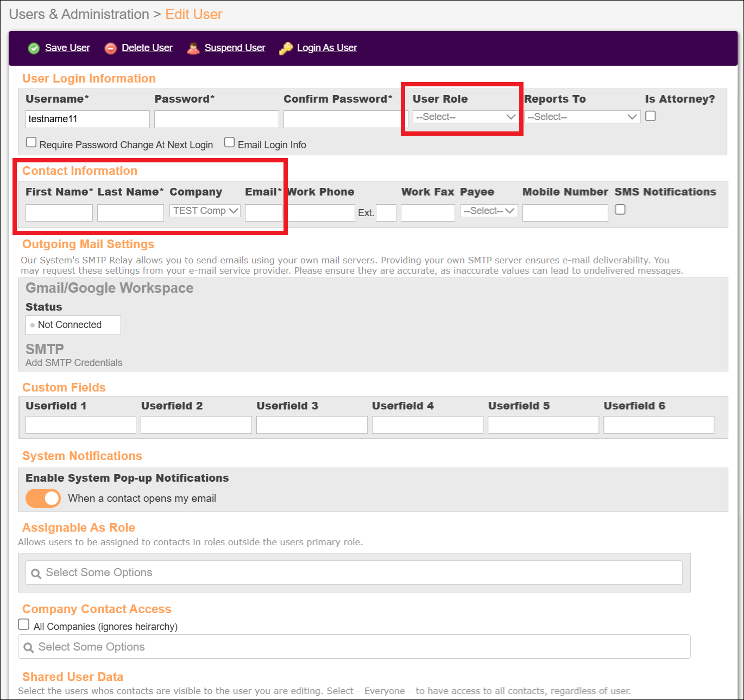
Task: Click the Gmail/Google Workspace heading
Action: tap(109, 288)
